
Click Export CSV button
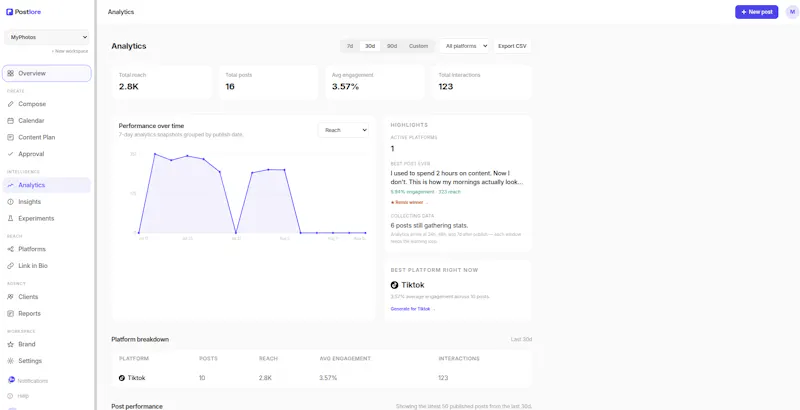[x=512, y=46]
